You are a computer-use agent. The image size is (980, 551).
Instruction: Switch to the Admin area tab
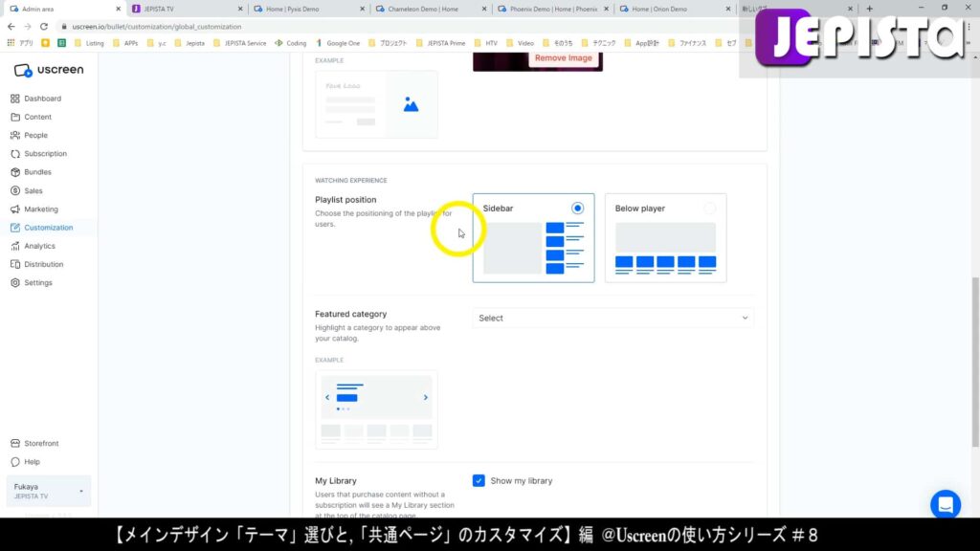click(x=65, y=9)
